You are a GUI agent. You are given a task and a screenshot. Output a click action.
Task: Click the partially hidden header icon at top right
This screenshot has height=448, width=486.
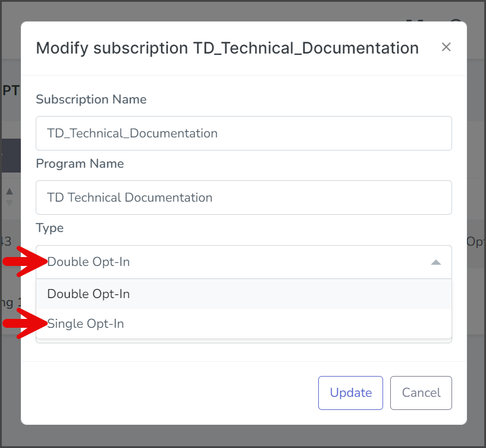click(x=456, y=21)
